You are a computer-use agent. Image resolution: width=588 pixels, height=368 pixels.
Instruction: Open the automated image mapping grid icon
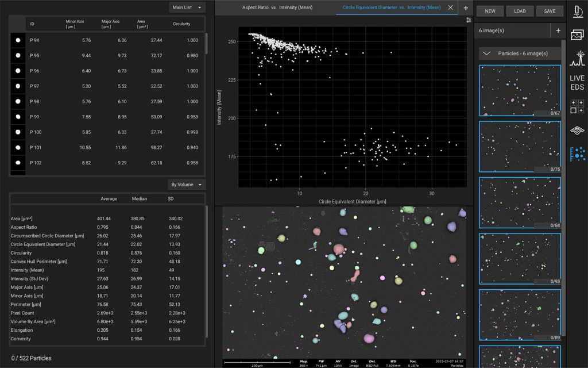(577, 106)
